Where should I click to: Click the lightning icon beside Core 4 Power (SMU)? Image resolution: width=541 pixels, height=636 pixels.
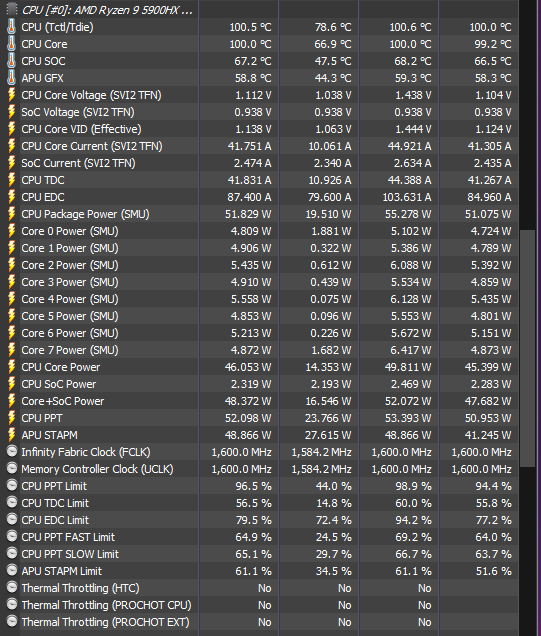click(12, 299)
